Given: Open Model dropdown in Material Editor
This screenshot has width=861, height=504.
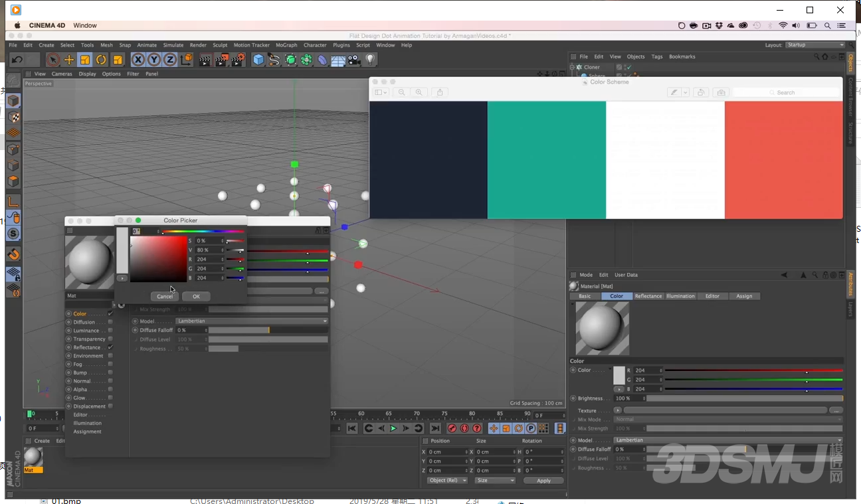Looking at the screenshot, I should point(252,321).
